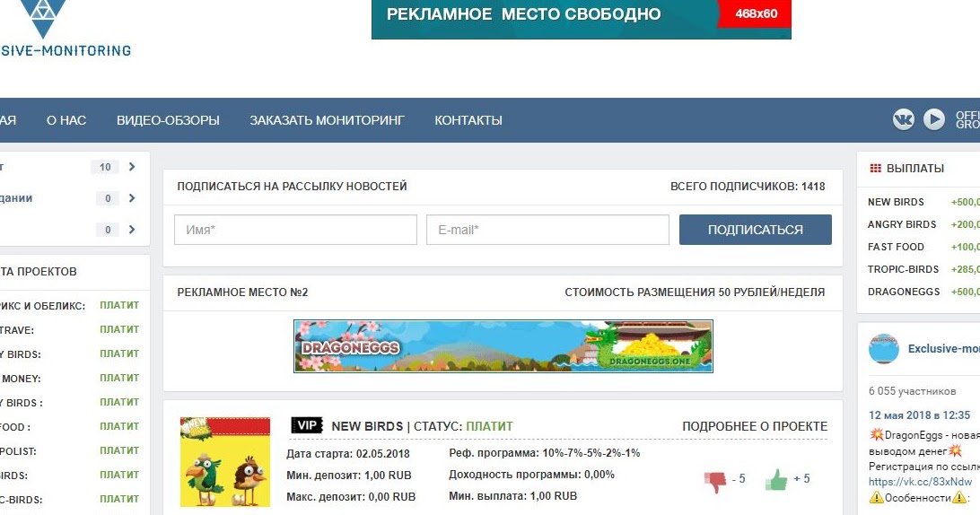The image size is (980, 515).
Task: Expand the third sidebar row chevron
Action: (132, 230)
